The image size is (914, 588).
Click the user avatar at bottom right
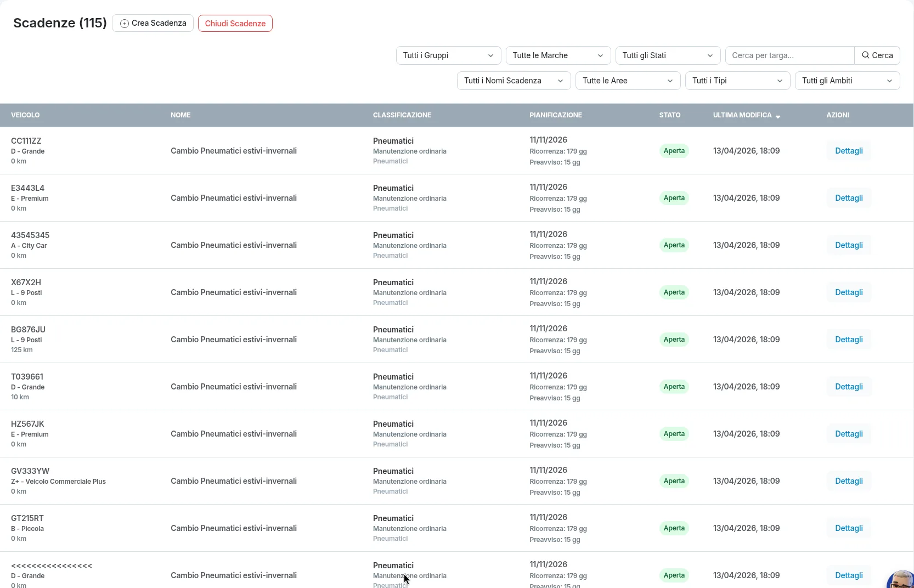(x=901, y=579)
